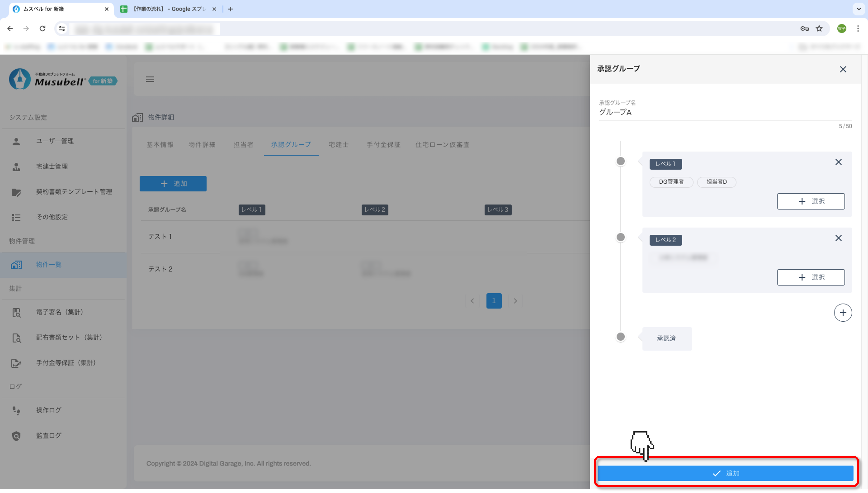Go to その他設定 list item

(52, 217)
